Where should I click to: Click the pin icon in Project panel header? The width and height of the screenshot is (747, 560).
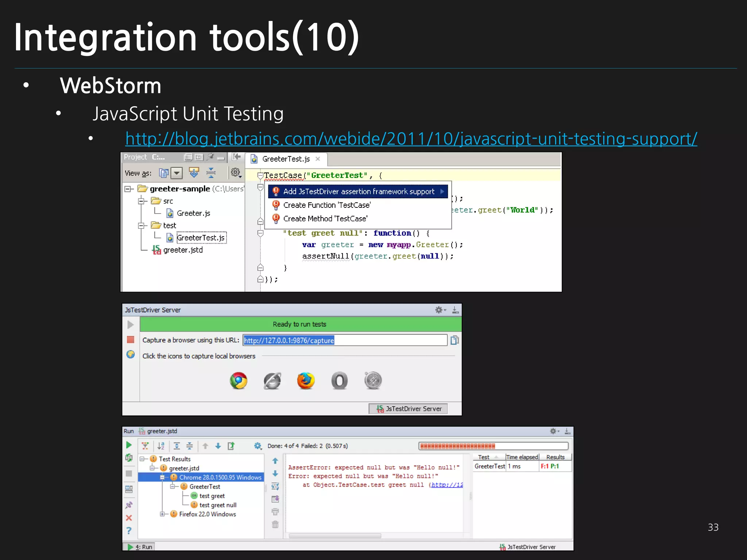click(x=210, y=157)
